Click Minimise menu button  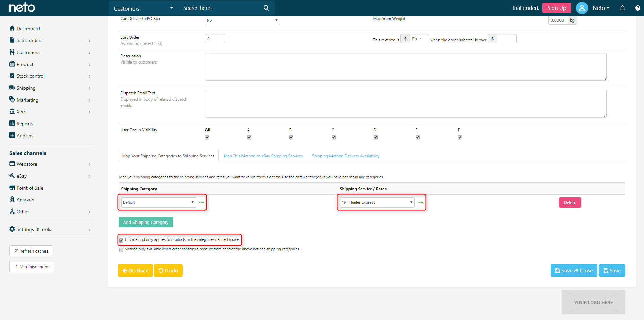32,267
